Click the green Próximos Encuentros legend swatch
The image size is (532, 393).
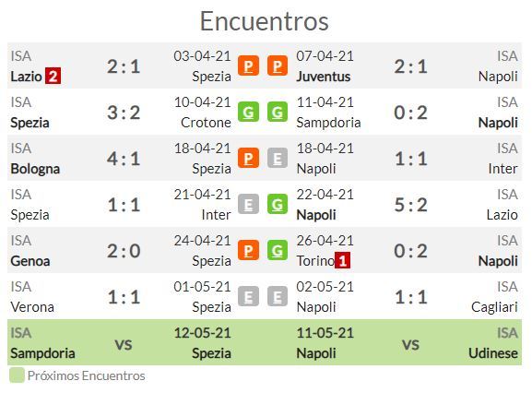coord(17,375)
